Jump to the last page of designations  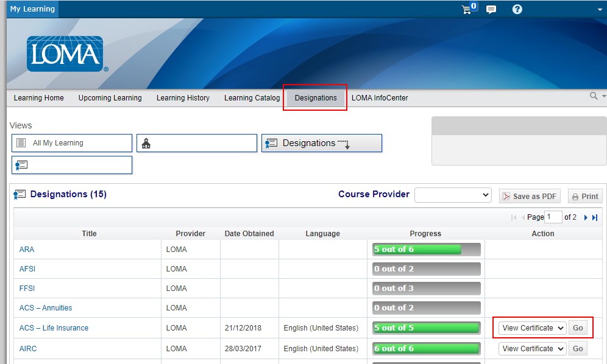point(595,217)
